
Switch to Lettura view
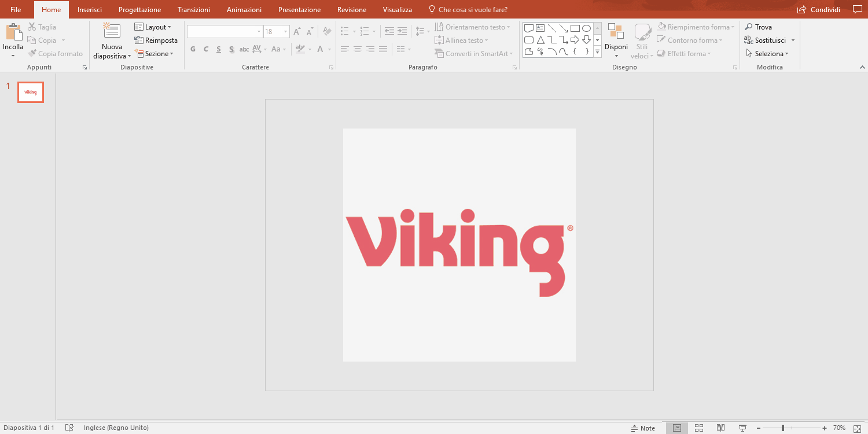[720, 428]
